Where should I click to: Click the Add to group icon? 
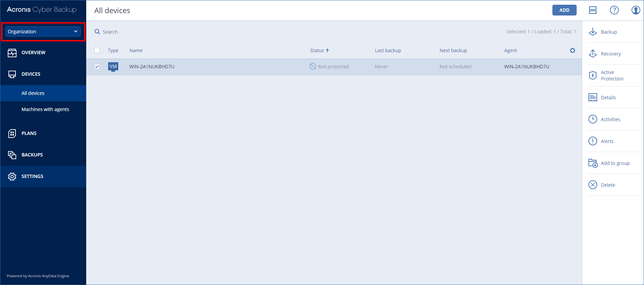pos(593,163)
